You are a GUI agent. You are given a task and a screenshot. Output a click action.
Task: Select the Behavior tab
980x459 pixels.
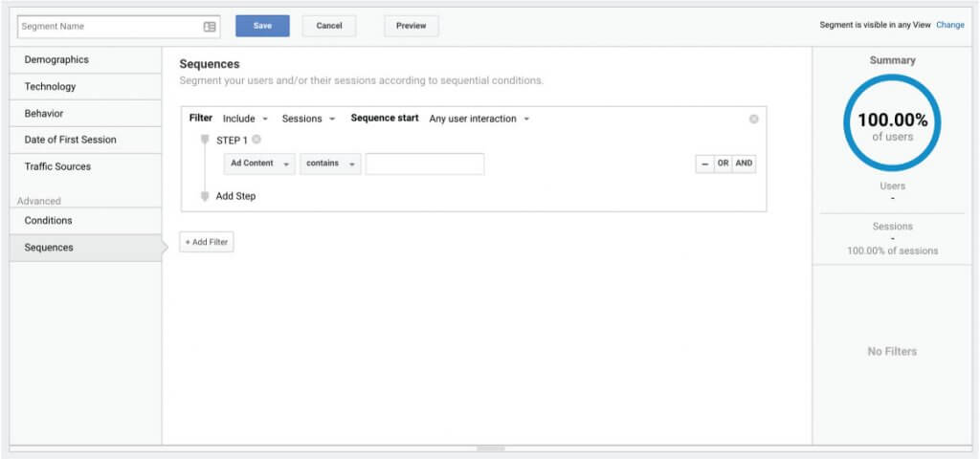[x=85, y=114]
